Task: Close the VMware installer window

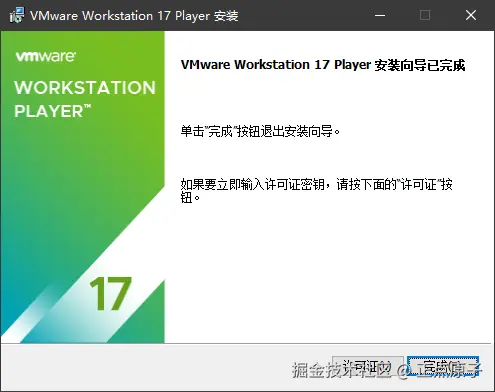Action: click(x=471, y=15)
